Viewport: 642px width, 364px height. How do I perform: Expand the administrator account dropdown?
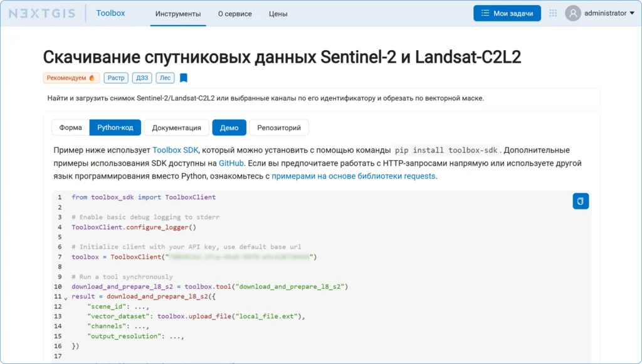coord(609,13)
